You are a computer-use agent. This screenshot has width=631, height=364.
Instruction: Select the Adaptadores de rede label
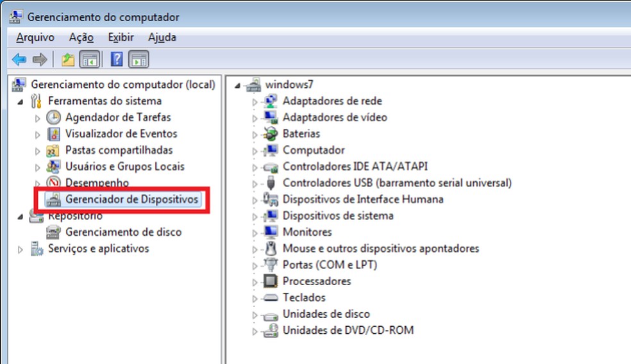click(332, 101)
